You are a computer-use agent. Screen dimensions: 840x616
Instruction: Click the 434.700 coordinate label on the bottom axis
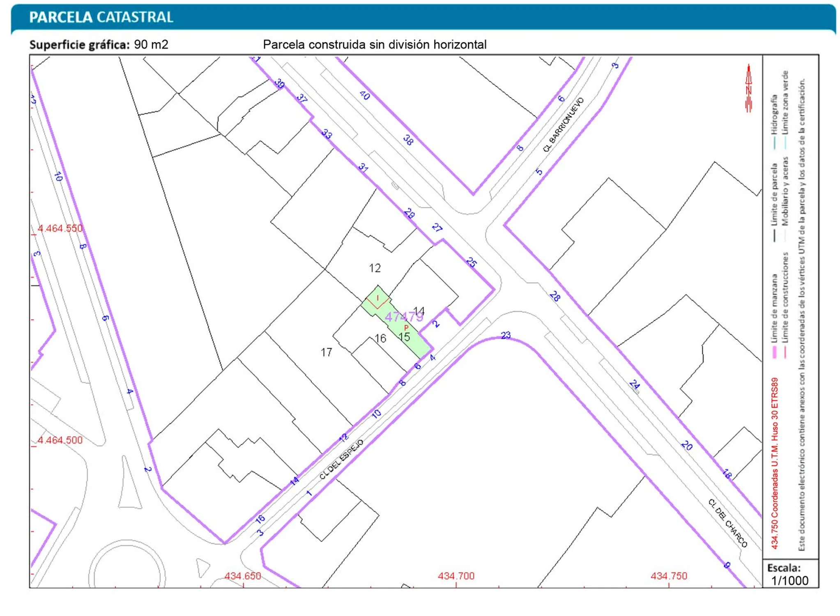tap(456, 576)
